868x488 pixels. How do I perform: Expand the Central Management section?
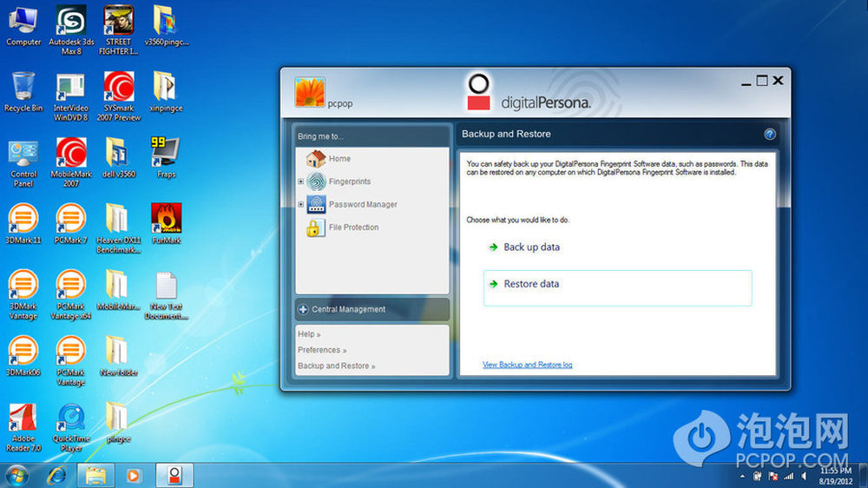pyautogui.click(x=372, y=309)
